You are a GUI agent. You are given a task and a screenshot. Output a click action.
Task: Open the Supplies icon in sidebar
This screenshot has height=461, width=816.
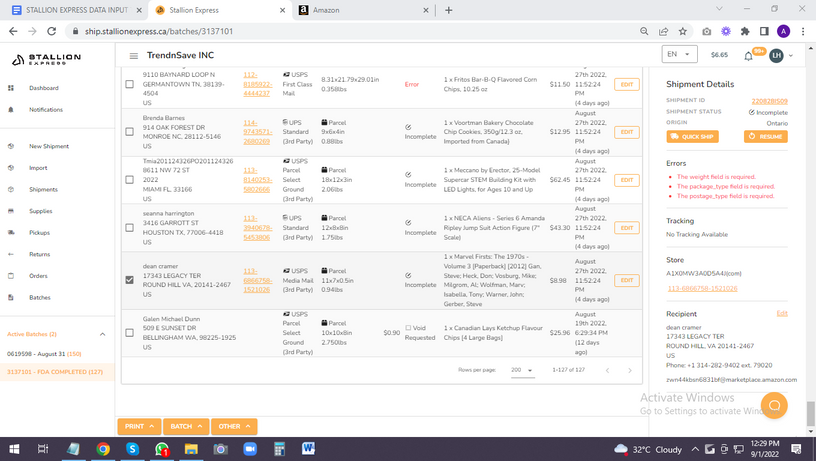click(x=11, y=211)
